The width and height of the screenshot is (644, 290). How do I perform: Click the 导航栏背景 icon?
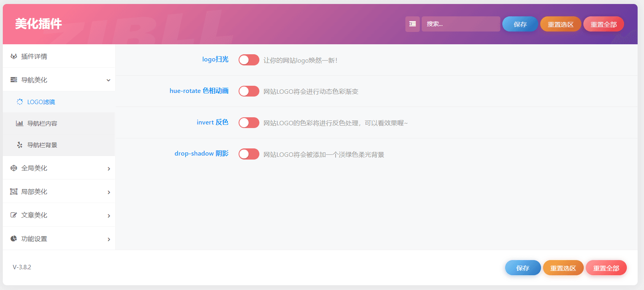tap(19, 145)
